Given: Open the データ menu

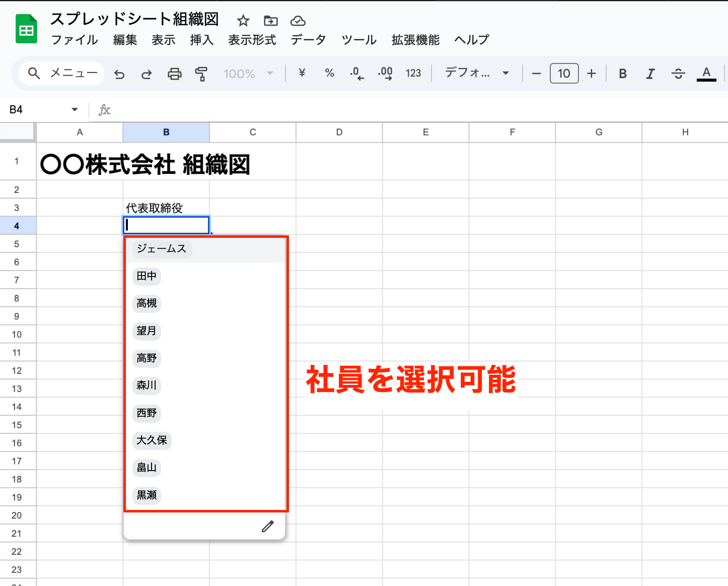Looking at the screenshot, I should [x=308, y=40].
